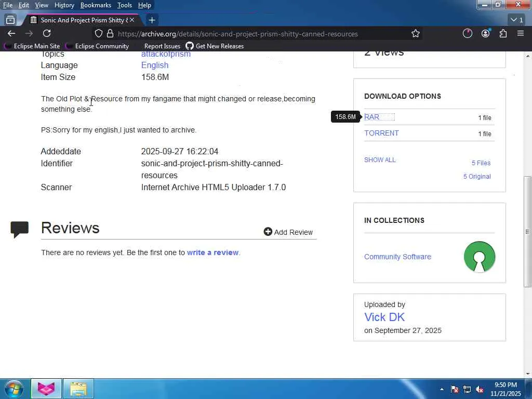Open the extensions puzzle icon

503,33
